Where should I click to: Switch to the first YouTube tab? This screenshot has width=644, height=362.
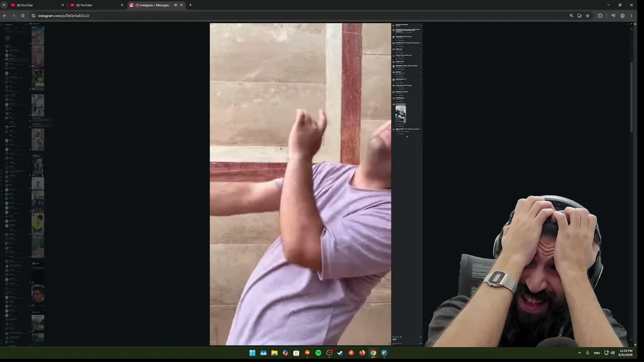(x=37, y=5)
